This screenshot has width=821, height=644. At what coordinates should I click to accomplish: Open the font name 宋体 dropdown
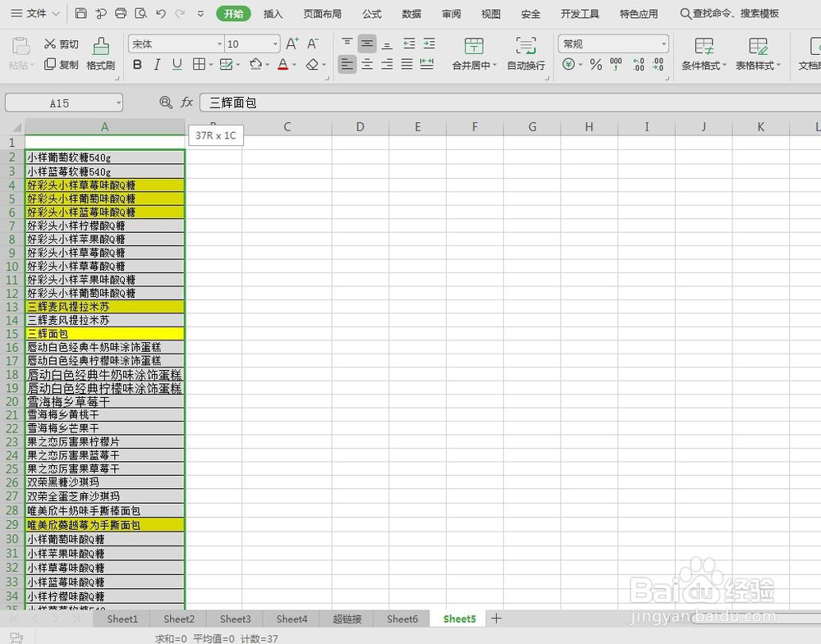pos(219,44)
